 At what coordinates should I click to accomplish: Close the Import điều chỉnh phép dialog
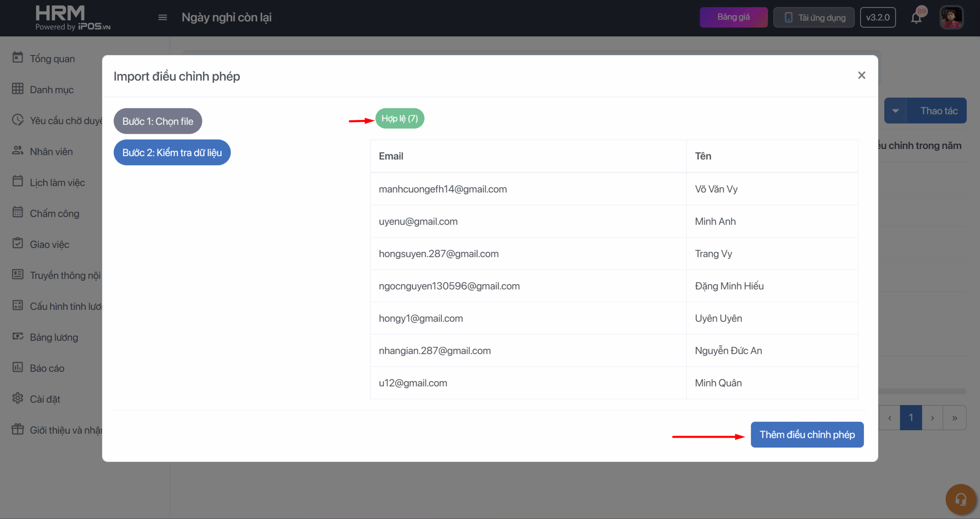[861, 75]
